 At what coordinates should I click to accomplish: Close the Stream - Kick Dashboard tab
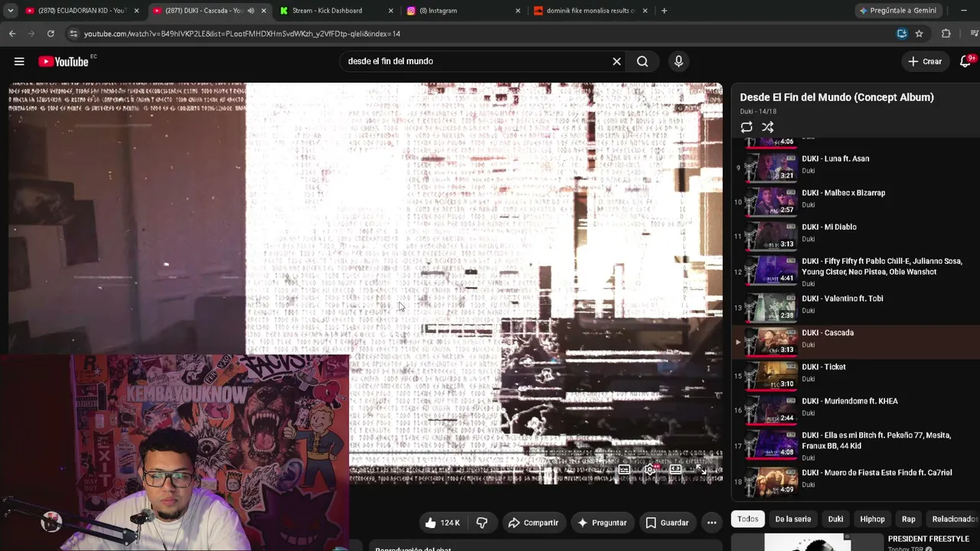pos(390,11)
